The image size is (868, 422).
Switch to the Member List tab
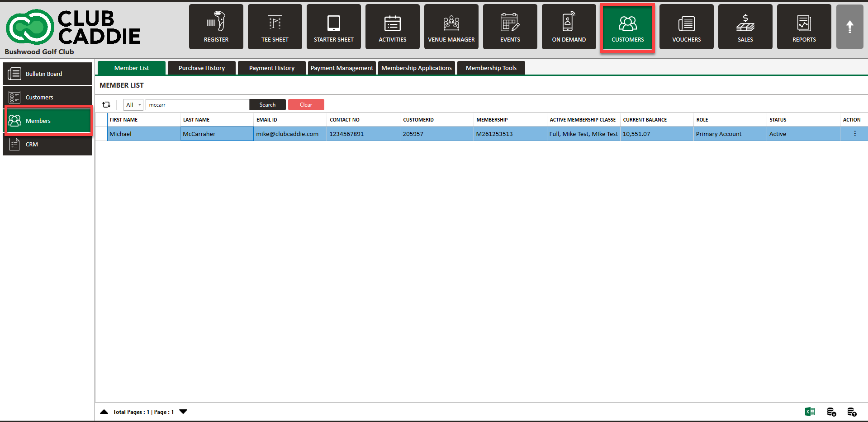tap(132, 68)
